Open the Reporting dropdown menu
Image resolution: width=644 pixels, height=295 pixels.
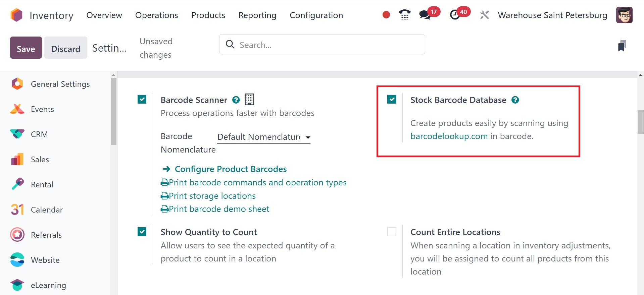[257, 15]
